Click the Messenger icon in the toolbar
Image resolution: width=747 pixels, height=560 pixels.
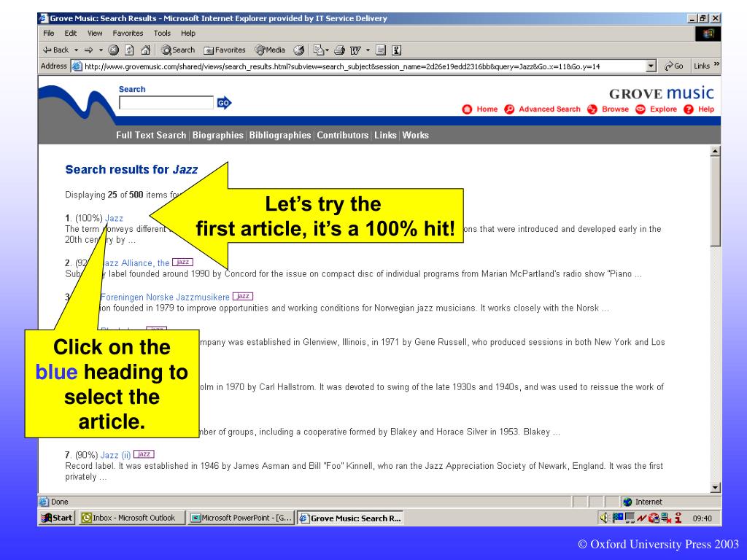396,50
